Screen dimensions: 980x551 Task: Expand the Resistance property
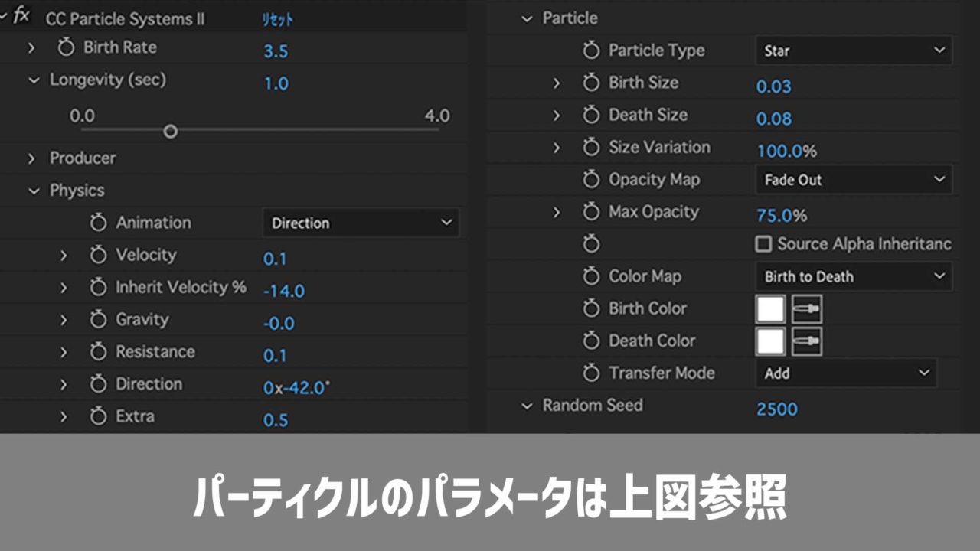click(64, 352)
